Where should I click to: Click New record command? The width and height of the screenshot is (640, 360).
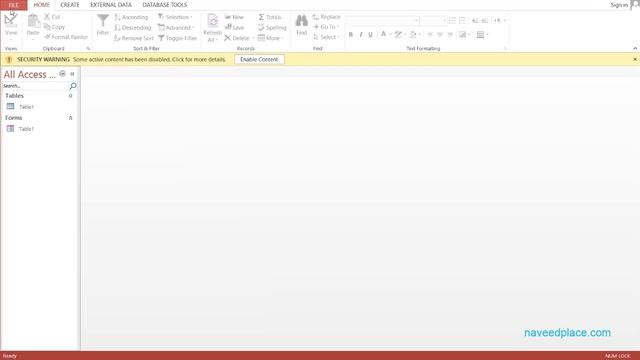coord(234,17)
